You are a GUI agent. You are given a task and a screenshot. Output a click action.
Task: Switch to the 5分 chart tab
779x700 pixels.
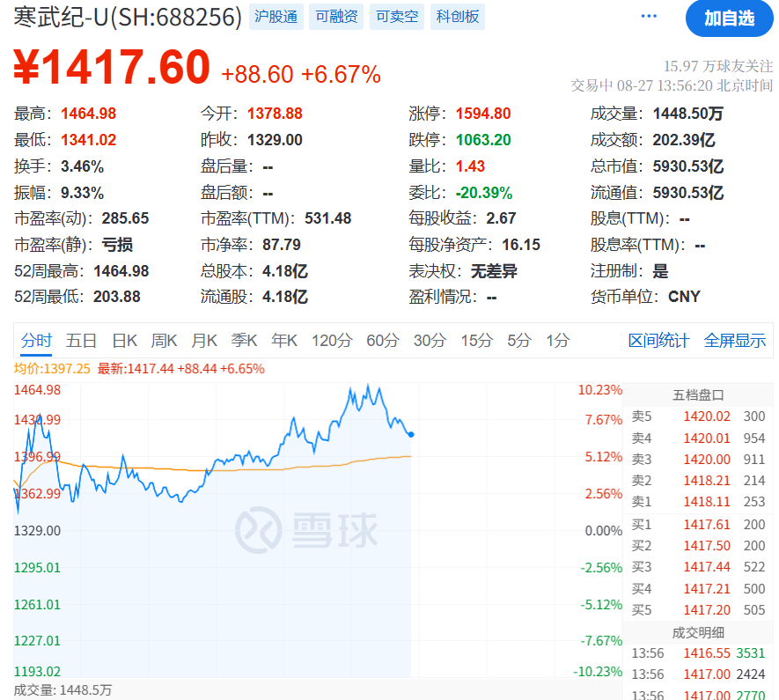click(x=519, y=341)
